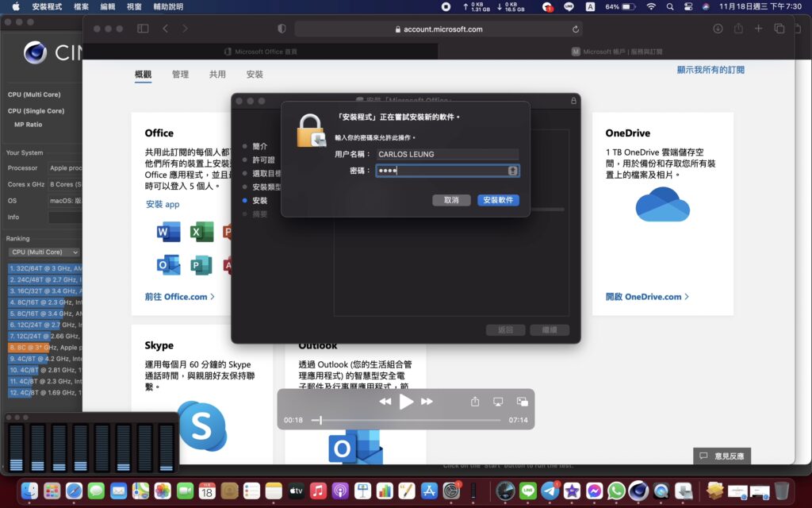
Task: Open the 輔助說明 menu
Action: tap(168, 6)
